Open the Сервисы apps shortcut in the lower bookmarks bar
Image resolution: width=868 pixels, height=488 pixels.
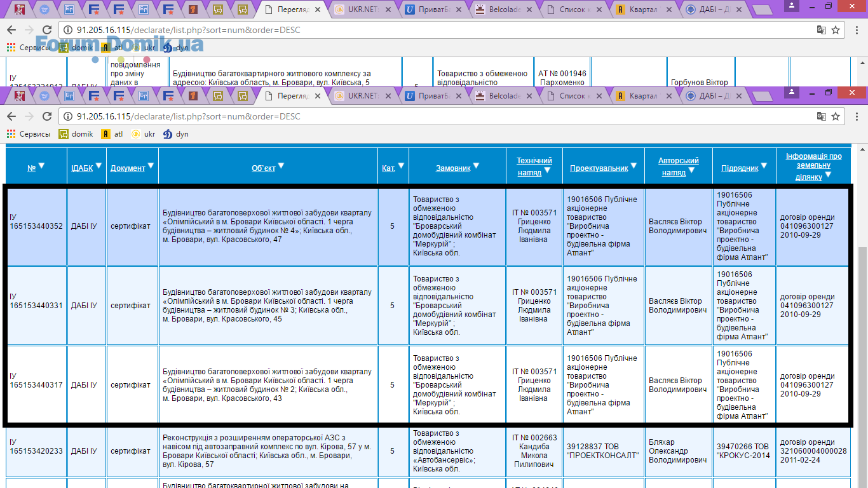point(29,134)
